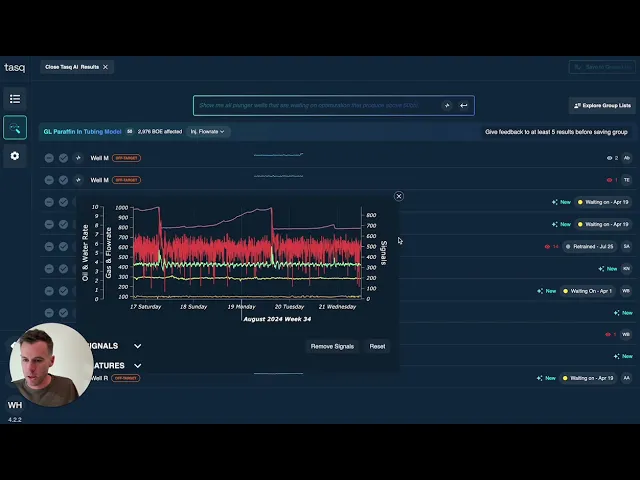Toggle approve on Waiting On - Apr 1 row
640x480 pixels.
63,291
